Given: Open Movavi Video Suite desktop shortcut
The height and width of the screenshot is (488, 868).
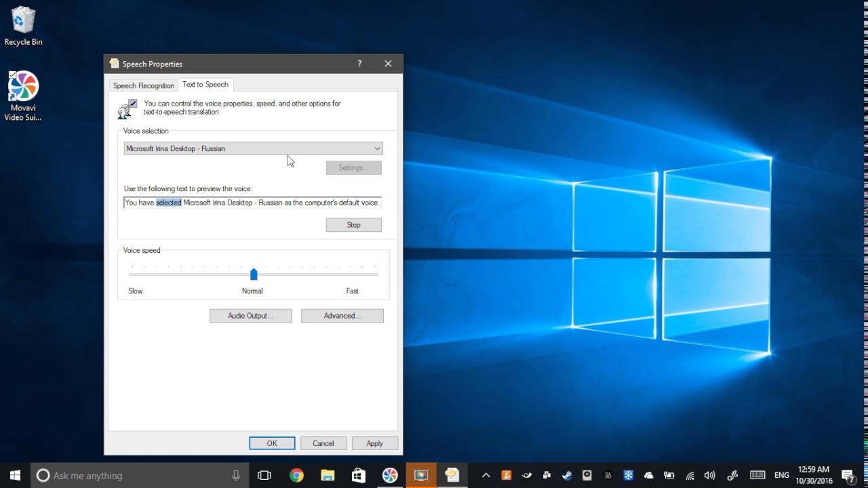Looking at the screenshot, I should pos(23,96).
